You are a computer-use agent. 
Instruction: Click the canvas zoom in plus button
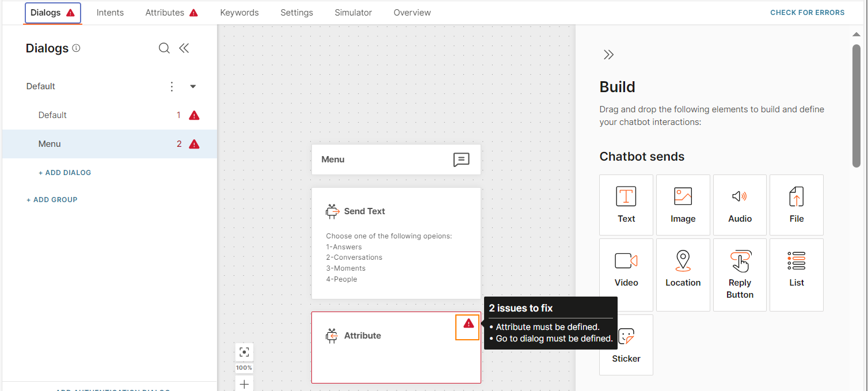pos(244,384)
